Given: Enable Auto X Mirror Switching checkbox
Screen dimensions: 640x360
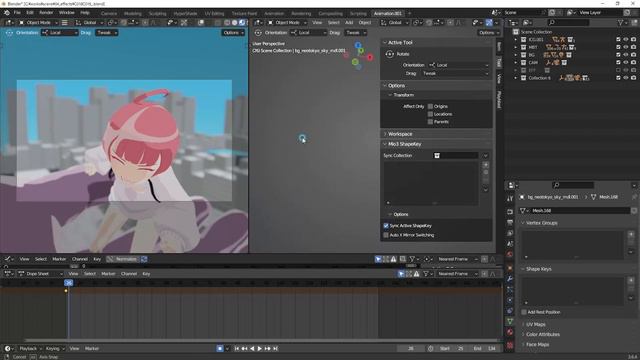Looking at the screenshot, I should pyautogui.click(x=386, y=235).
